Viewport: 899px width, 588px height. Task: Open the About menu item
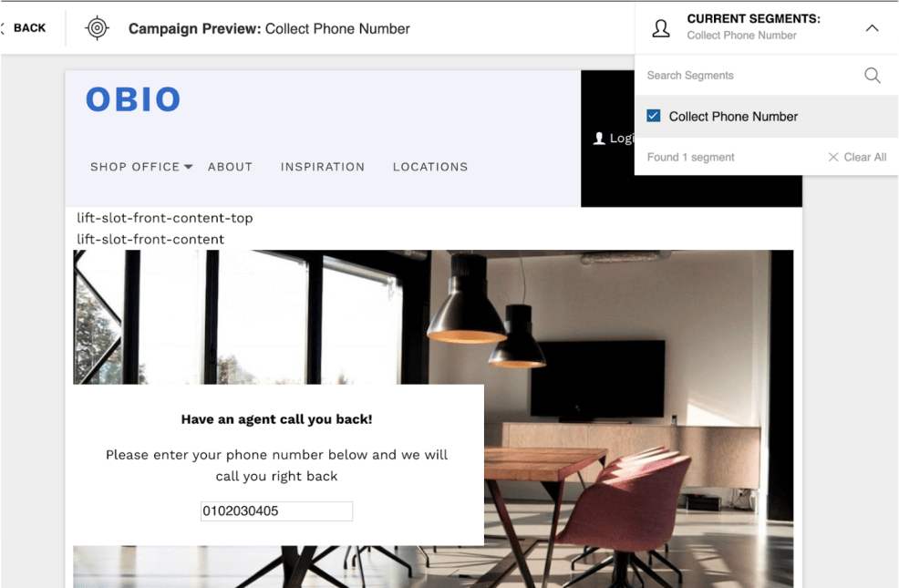230,167
